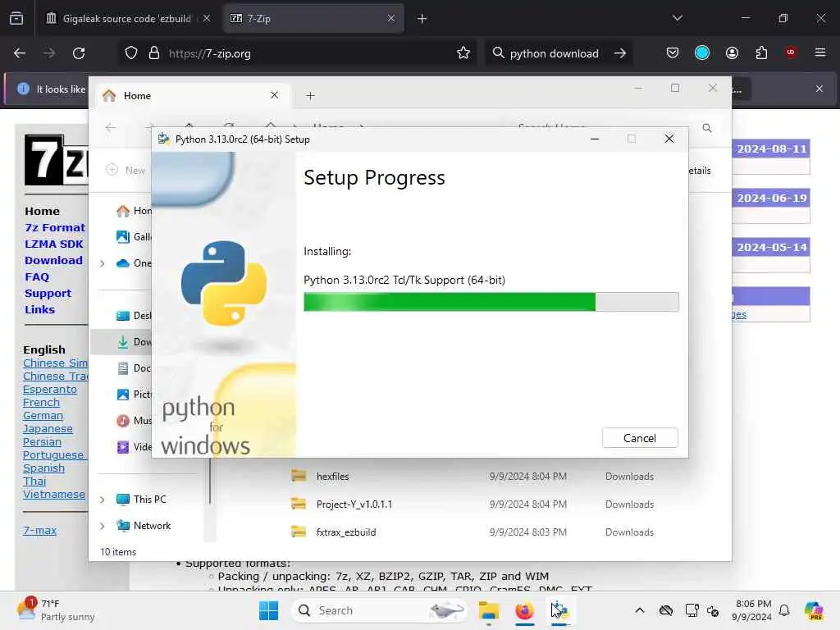The width and height of the screenshot is (840, 630).
Task: Switch to the 7-Zip browser tab
Action: [313, 19]
